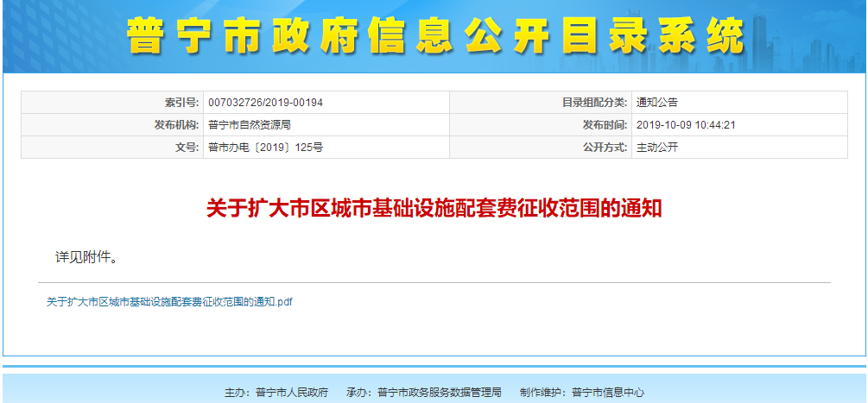Click the body text 详见附件。
This screenshot has width=868, height=403.
pos(86,257)
